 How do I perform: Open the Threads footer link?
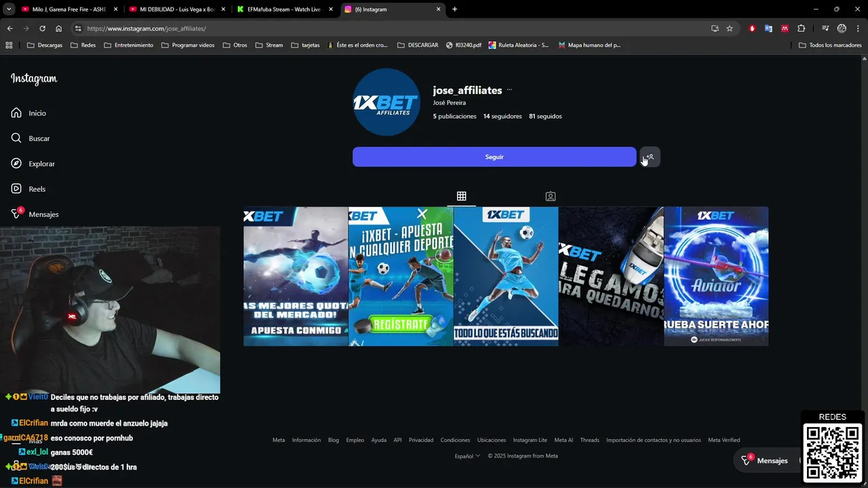tap(590, 440)
